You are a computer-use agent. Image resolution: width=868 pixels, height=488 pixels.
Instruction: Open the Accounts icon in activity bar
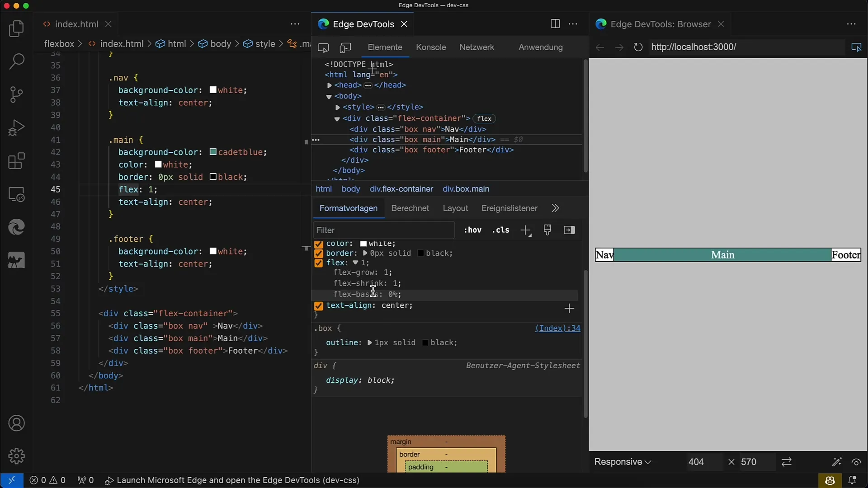[x=16, y=423]
